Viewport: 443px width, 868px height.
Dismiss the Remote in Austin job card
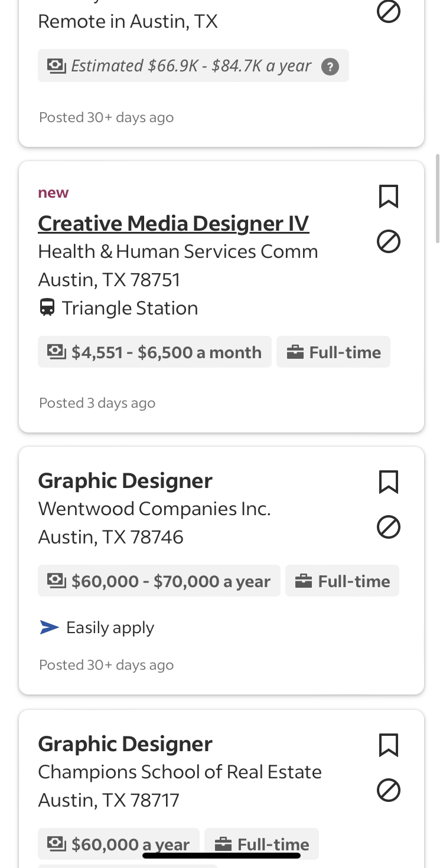tap(388, 12)
